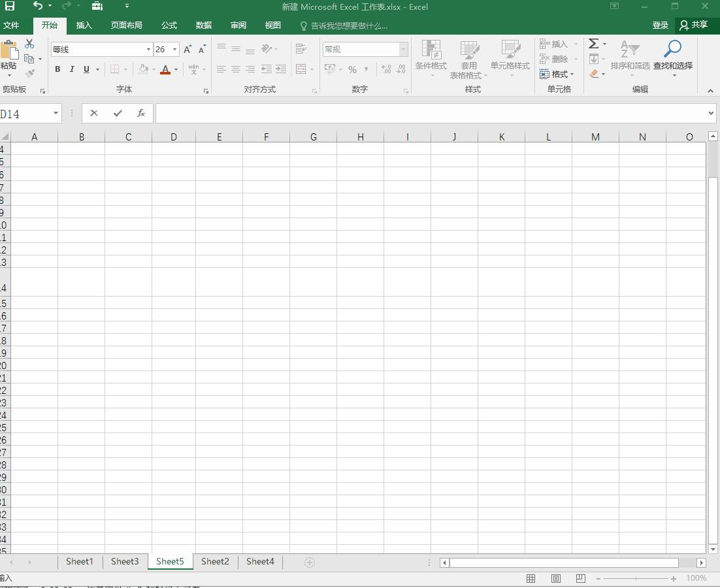Toggle wrap text
The height and width of the screenshot is (588, 720).
301,48
